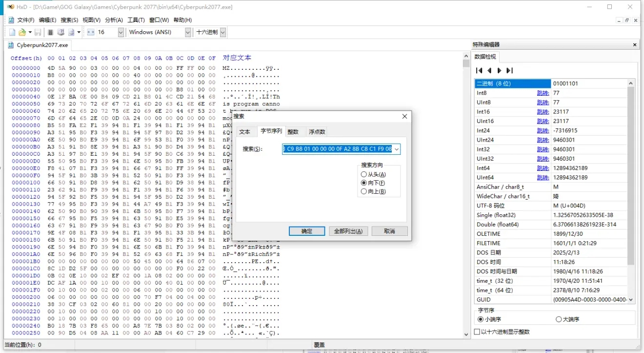This screenshot has width=644, height=353.
Task: Click the 跳转 link for Int24
Action: pyautogui.click(x=543, y=130)
